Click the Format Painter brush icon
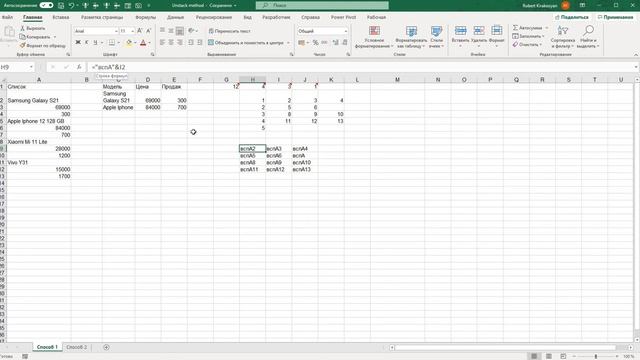The height and width of the screenshot is (360, 640). tap(23, 45)
